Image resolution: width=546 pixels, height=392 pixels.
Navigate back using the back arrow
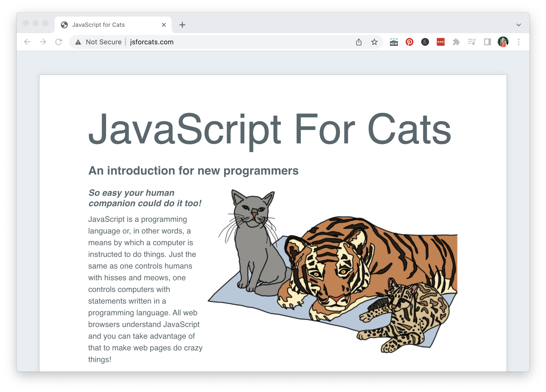point(28,42)
